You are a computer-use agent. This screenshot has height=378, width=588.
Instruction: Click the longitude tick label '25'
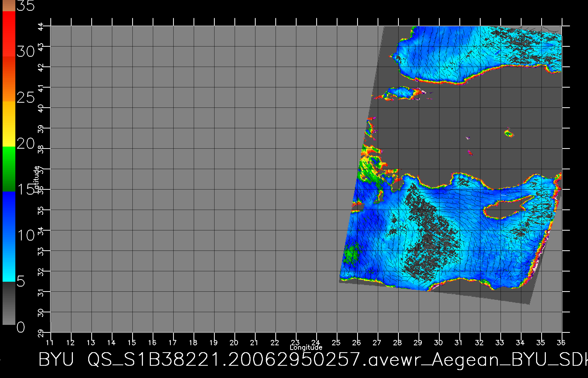336,342
